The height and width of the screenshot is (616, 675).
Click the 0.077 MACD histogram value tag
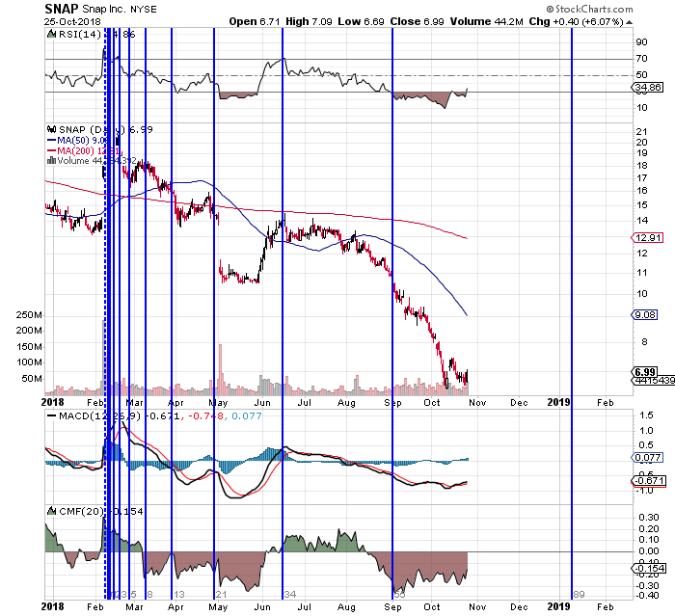tap(647, 457)
